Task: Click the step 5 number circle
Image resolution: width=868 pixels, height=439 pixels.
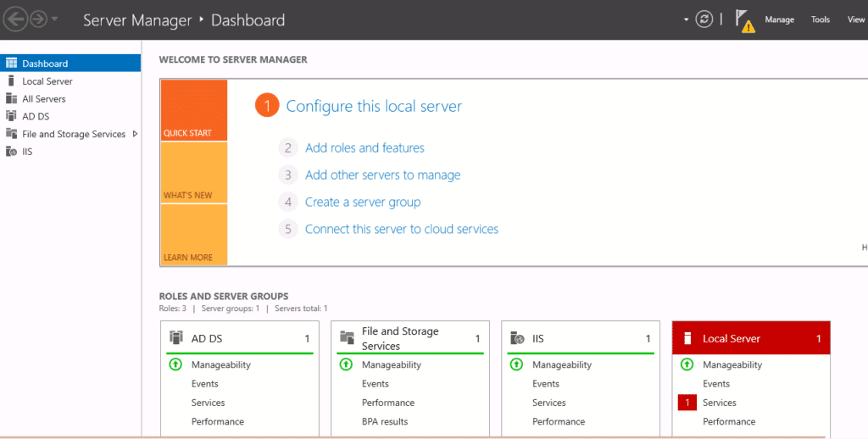Action: [288, 229]
